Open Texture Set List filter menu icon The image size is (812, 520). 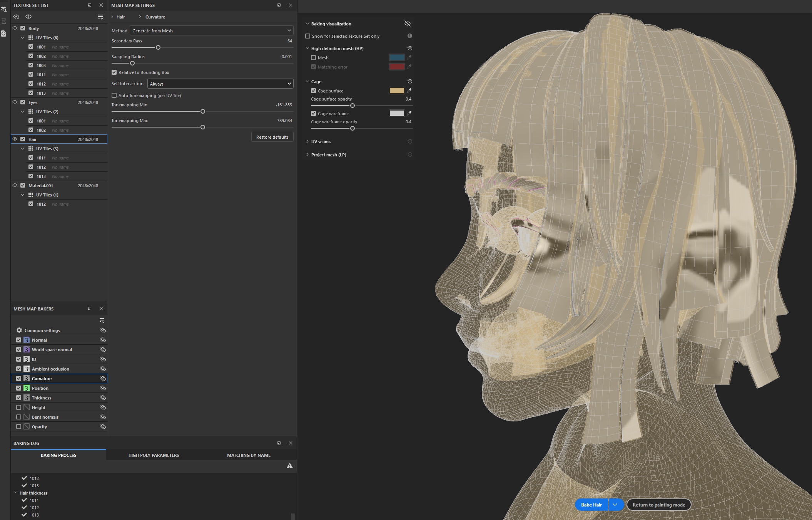point(100,17)
